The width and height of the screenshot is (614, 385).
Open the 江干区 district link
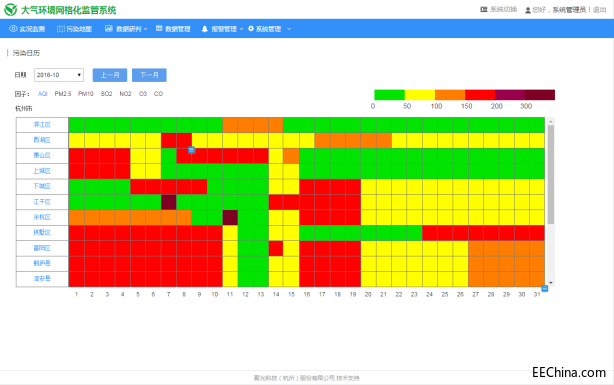pyautogui.click(x=42, y=202)
